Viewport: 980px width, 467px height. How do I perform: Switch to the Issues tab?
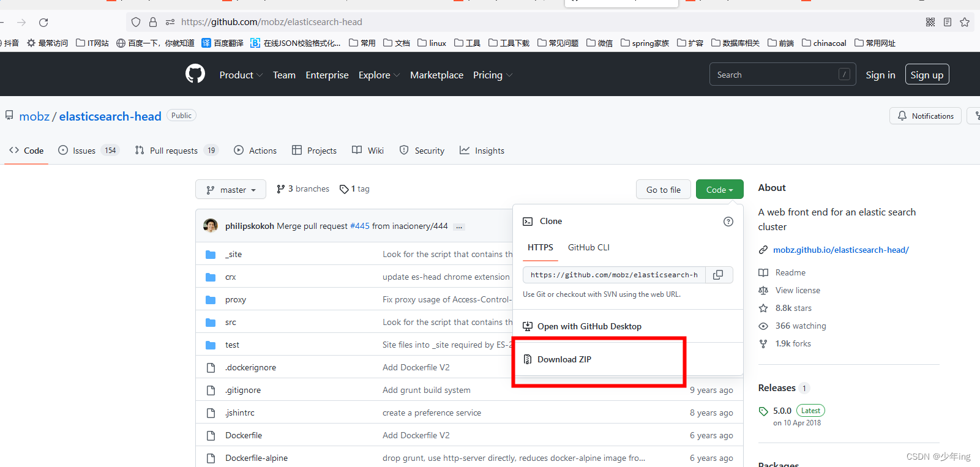coord(88,151)
